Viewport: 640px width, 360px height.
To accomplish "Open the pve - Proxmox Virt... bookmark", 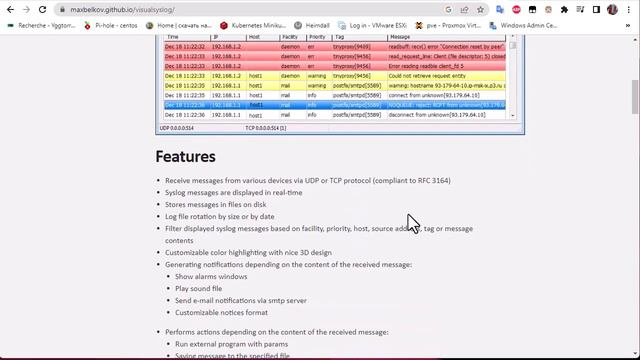I will 448,25.
